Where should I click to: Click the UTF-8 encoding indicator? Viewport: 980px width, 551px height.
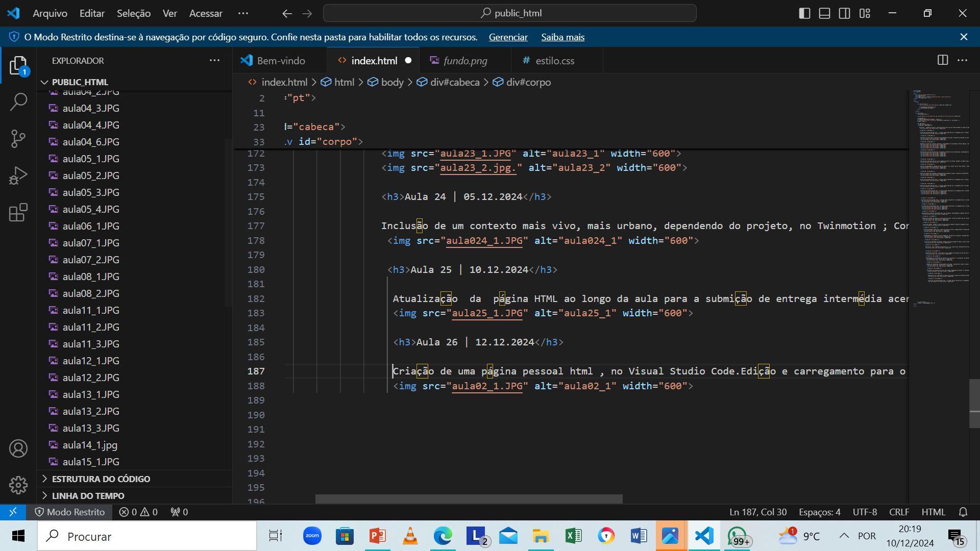[x=865, y=512]
